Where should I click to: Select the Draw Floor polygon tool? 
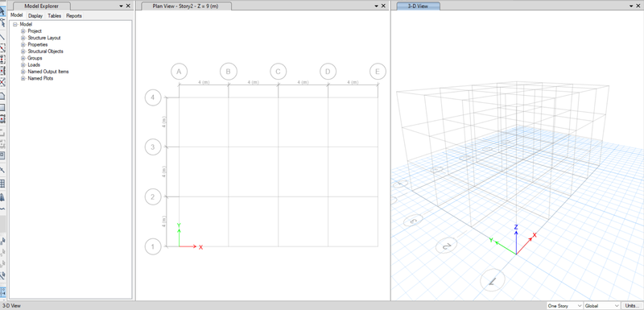click(x=2, y=97)
